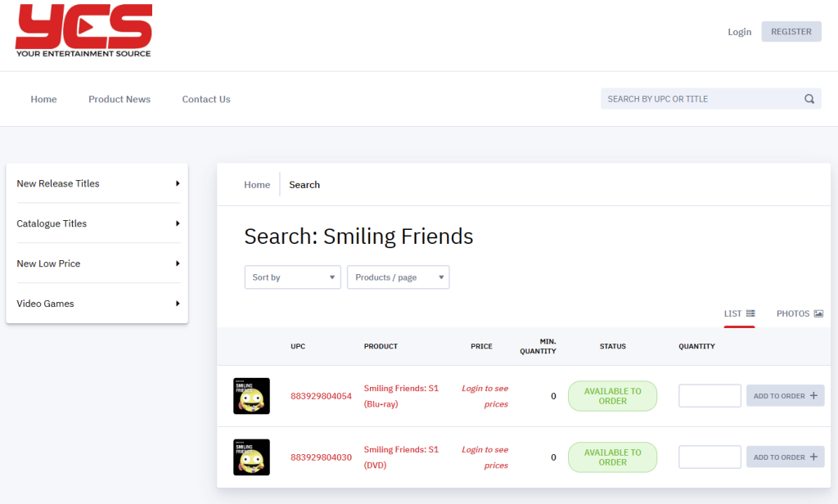
Task: Click Login to see prices for Blu-ray
Action: click(x=484, y=396)
